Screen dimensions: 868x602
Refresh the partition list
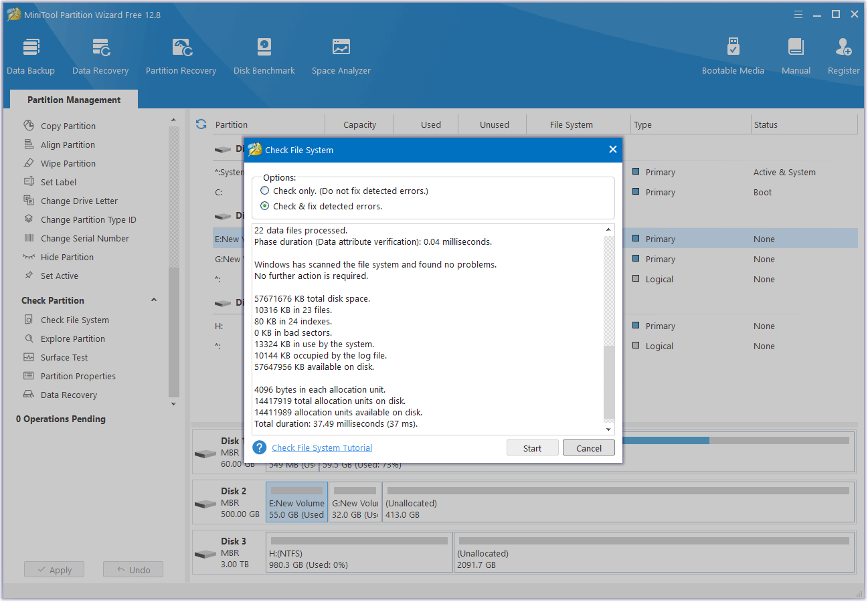pyautogui.click(x=201, y=124)
